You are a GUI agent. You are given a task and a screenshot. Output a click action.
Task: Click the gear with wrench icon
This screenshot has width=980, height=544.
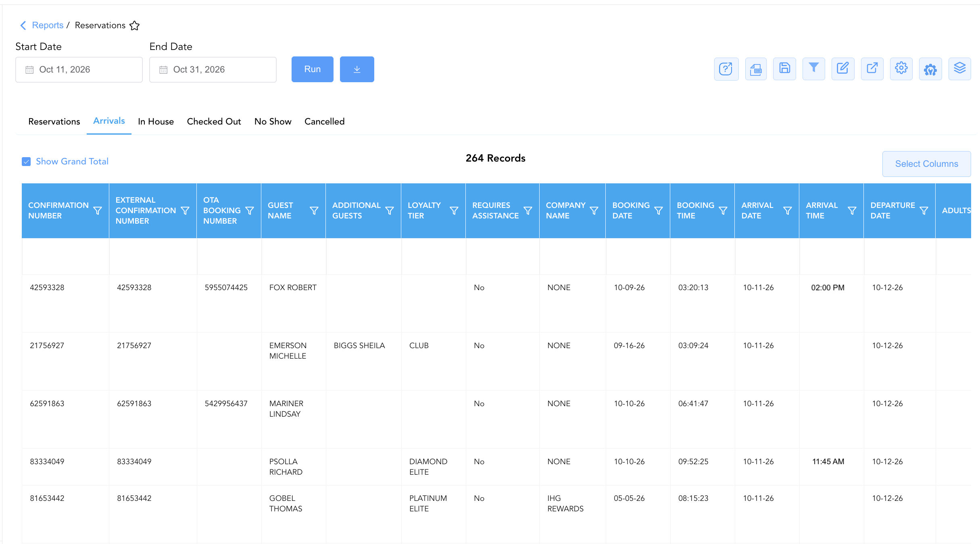pos(930,69)
